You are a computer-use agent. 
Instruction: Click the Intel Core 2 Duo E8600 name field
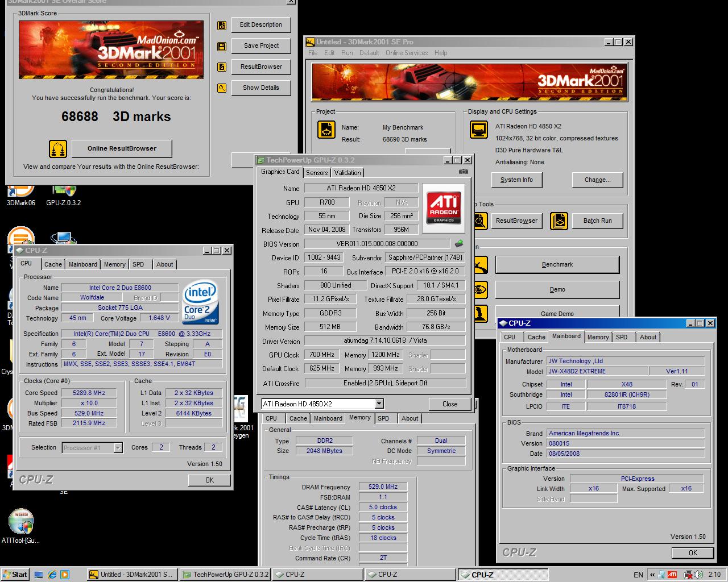click(120, 288)
